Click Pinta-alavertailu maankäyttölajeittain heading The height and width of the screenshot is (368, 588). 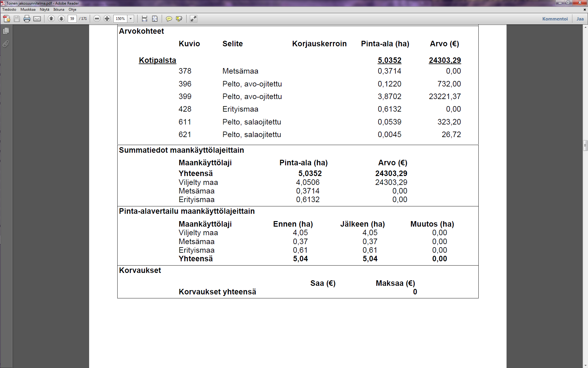(x=187, y=211)
